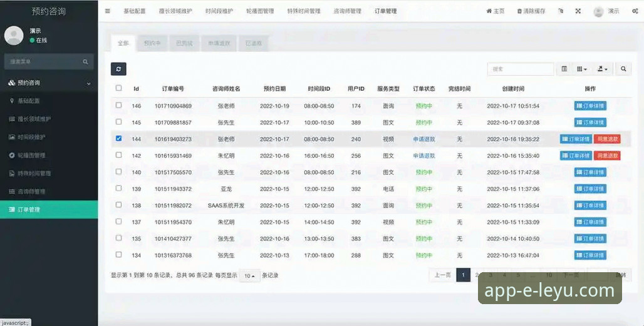This screenshot has height=326, width=644.
Task: Click the 申请退款 status of order 144
Action: [x=424, y=139]
